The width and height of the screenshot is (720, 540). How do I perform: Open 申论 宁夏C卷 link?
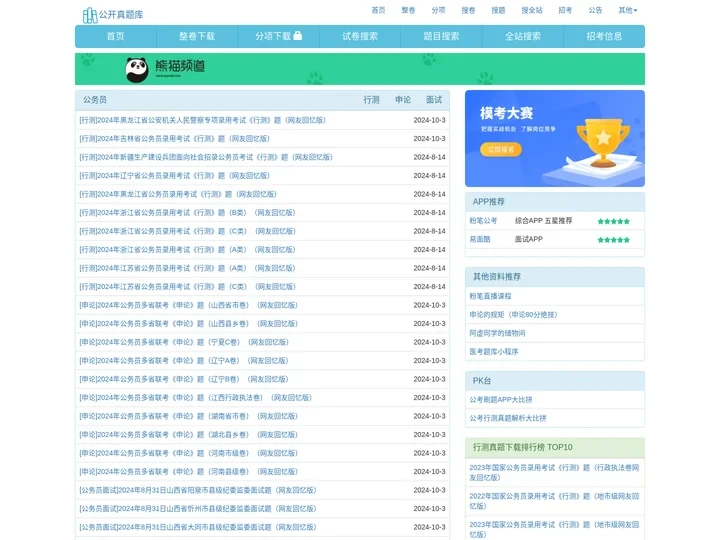click(184, 342)
